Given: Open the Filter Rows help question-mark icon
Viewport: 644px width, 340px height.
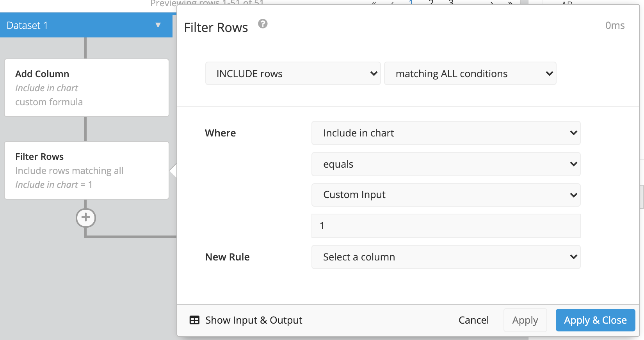Looking at the screenshot, I should coord(263,24).
